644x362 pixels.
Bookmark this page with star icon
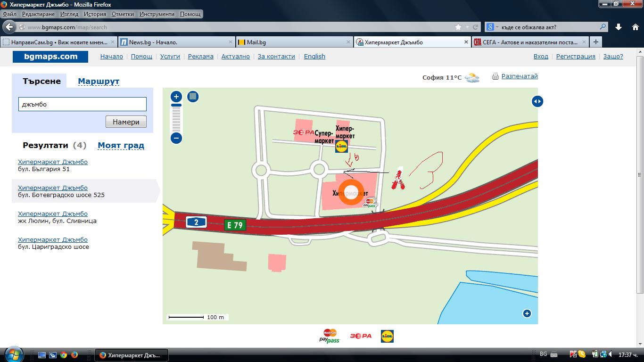coord(458,27)
